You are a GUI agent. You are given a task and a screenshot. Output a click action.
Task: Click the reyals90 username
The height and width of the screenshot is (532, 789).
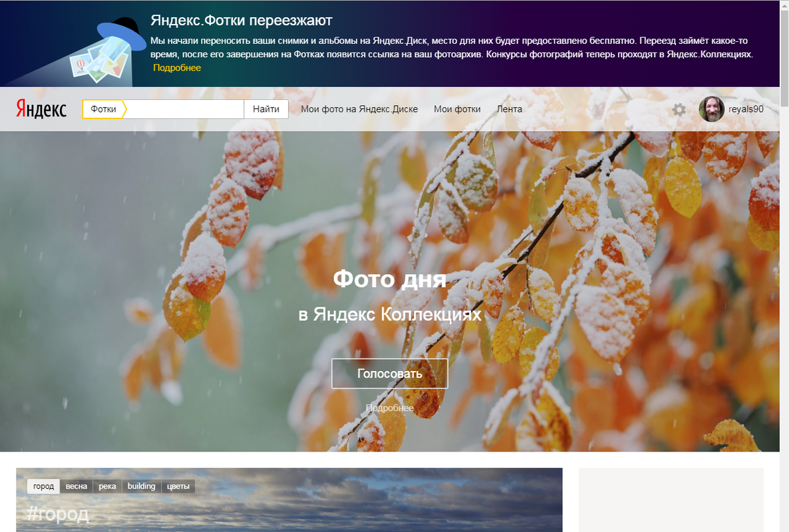746,109
